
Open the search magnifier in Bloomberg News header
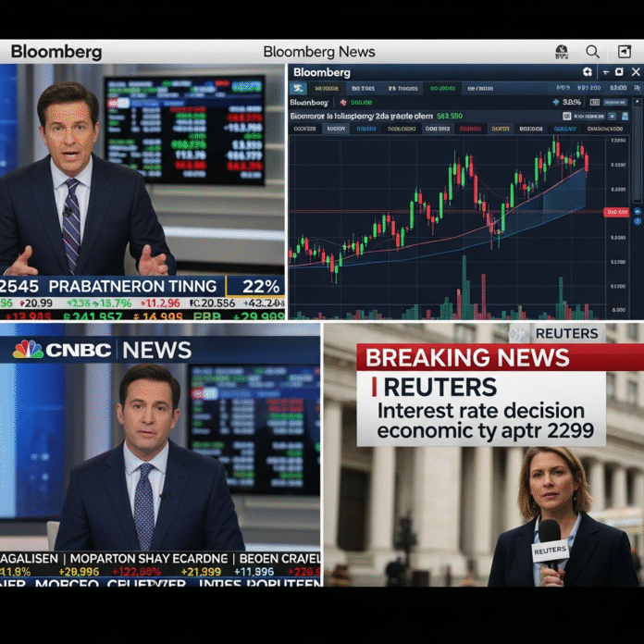coord(592,52)
